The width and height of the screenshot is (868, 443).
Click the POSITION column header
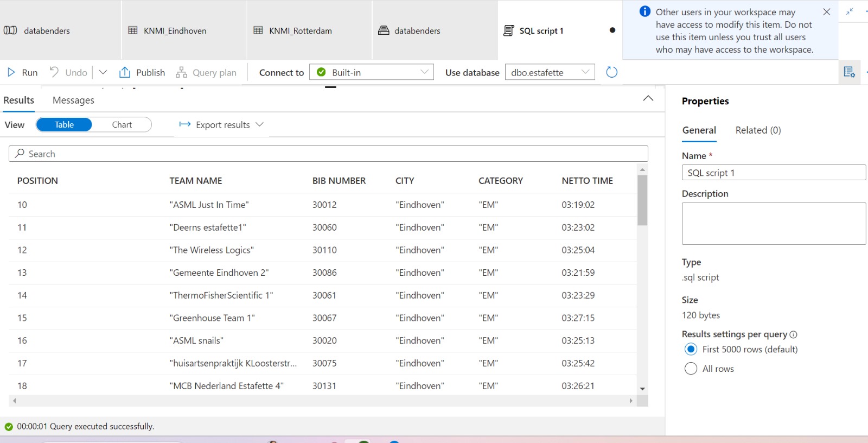click(37, 181)
